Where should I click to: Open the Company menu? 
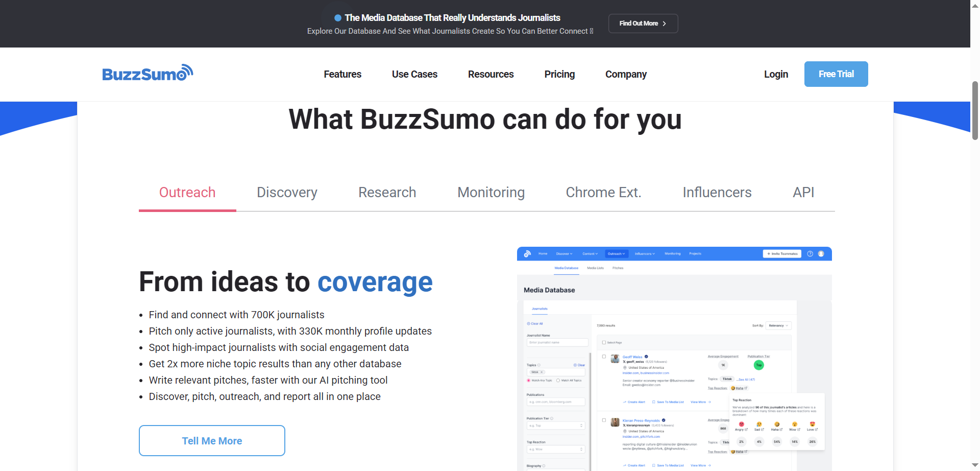pyautogui.click(x=626, y=74)
